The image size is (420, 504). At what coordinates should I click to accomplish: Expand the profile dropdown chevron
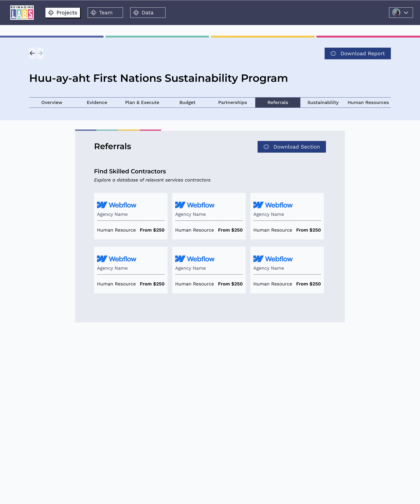tap(406, 13)
